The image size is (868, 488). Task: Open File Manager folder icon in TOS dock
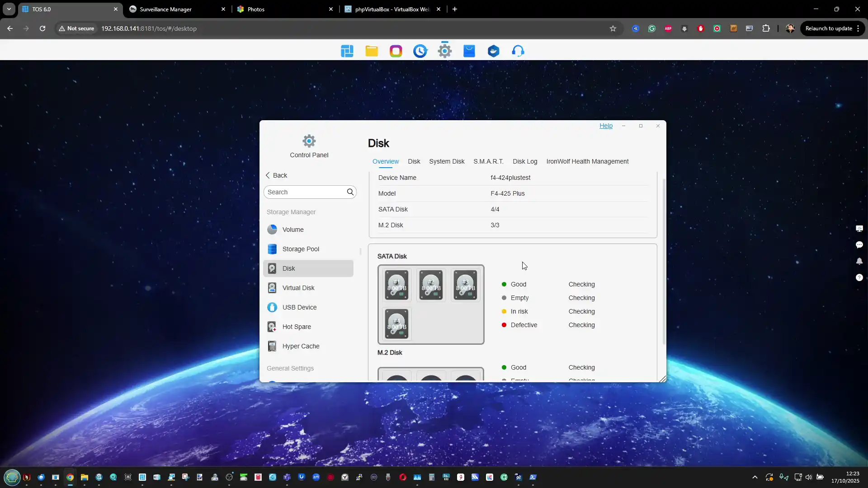[372, 51]
